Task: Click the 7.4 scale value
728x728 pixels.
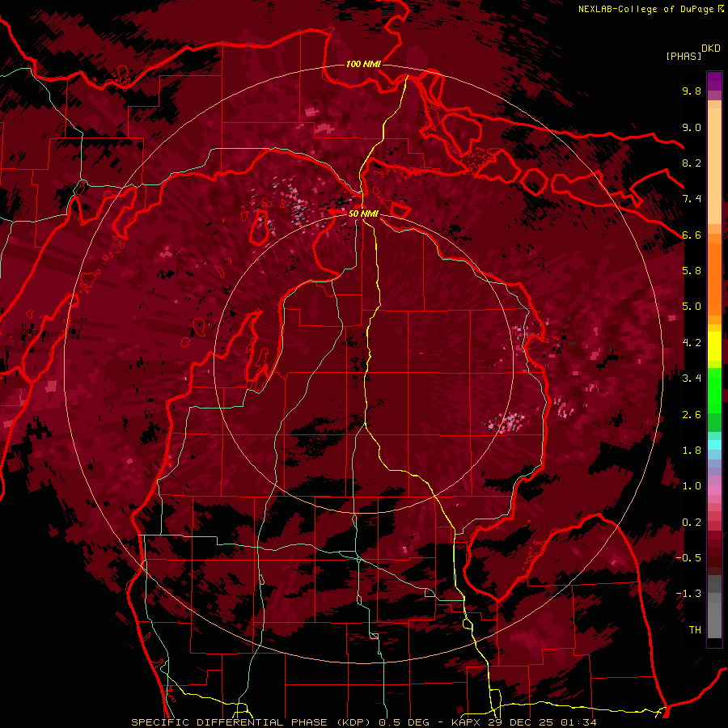Action: 692,199
